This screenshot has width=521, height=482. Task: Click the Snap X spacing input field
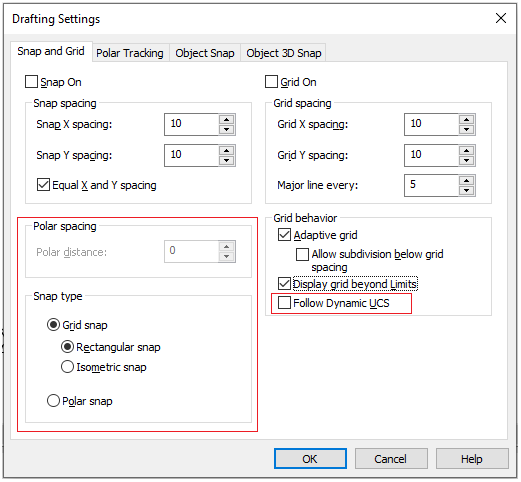(x=191, y=124)
